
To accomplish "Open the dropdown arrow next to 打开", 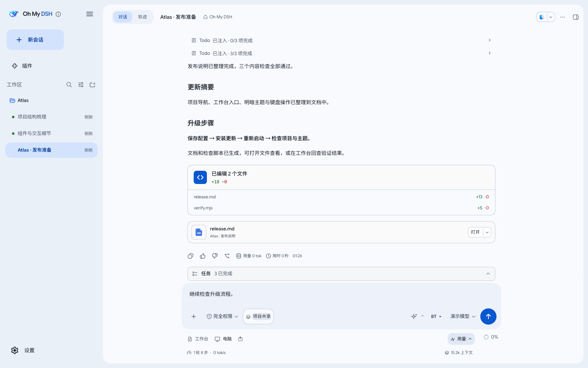I will click(487, 232).
